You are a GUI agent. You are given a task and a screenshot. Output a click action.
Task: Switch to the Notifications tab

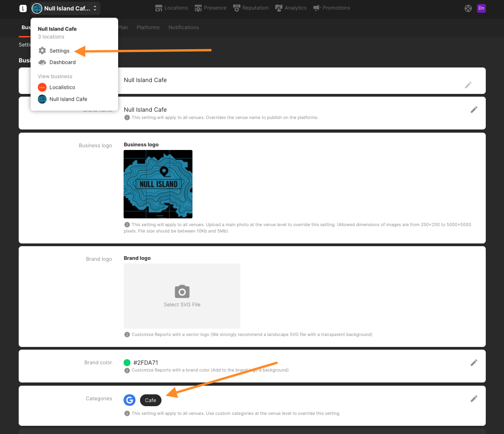point(183,27)
